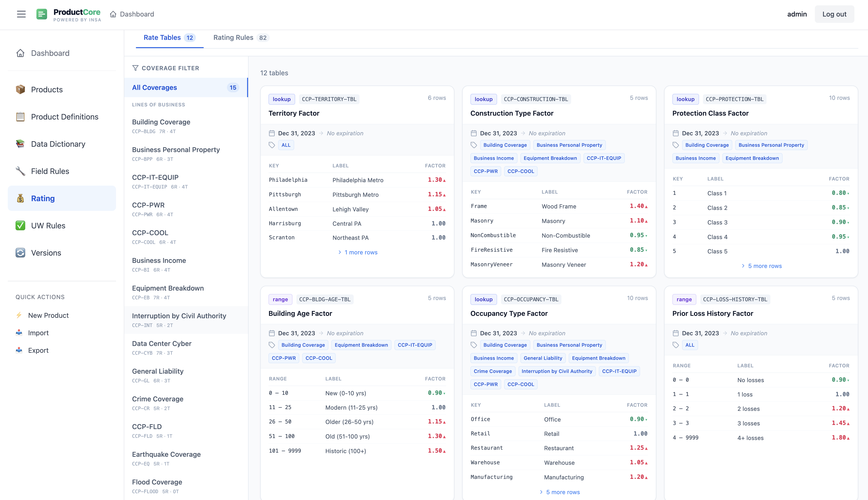Click the Log out button
The width and height of the screenshot is (868, 500).
click(x=834, y=14)
